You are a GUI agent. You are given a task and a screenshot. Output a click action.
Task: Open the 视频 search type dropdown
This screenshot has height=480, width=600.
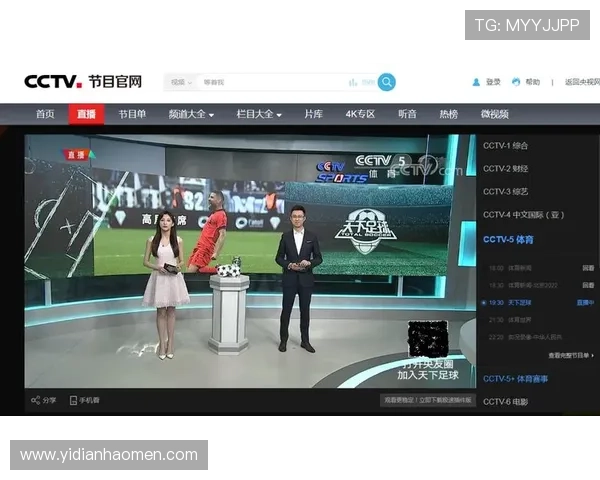(181, 82)
